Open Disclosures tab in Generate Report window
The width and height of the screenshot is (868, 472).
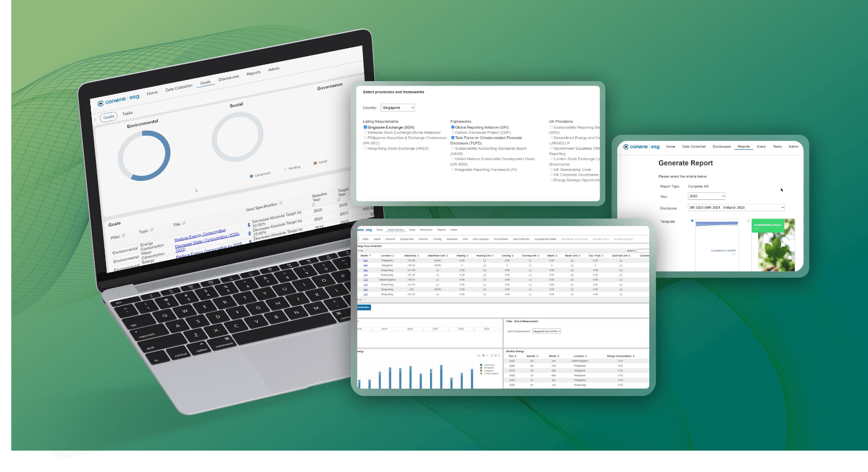(721, 146)
